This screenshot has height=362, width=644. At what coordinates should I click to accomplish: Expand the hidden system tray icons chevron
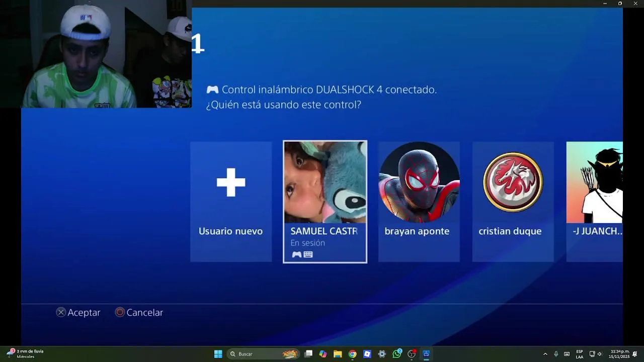coord(545,354)
